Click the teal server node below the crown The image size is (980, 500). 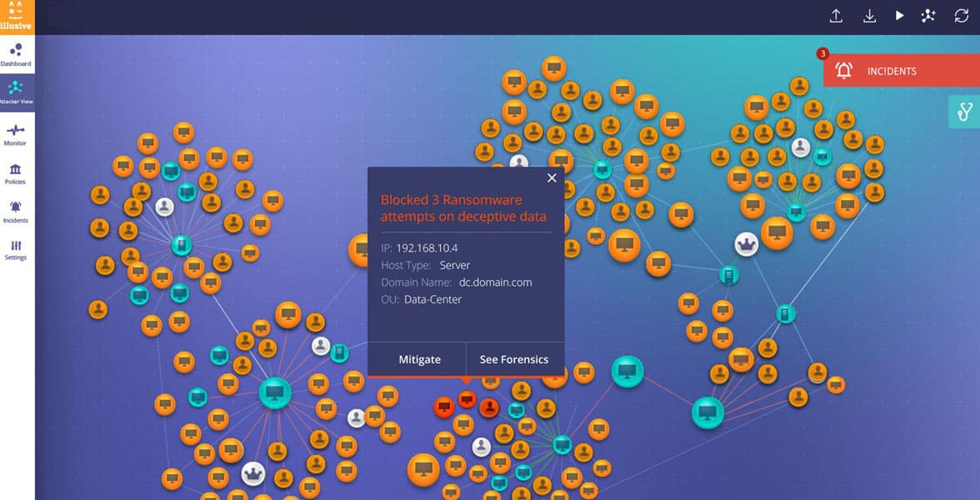click(728, 274)
